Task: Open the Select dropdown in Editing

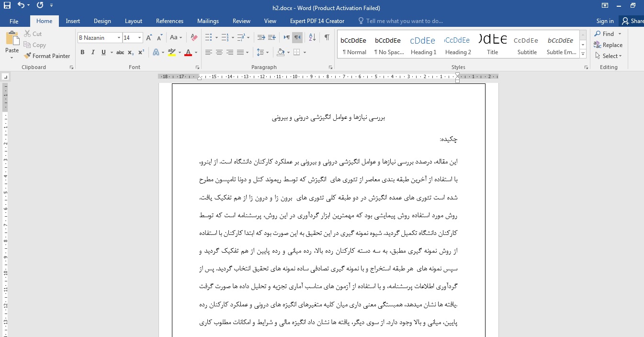Action: click(609, 56)
